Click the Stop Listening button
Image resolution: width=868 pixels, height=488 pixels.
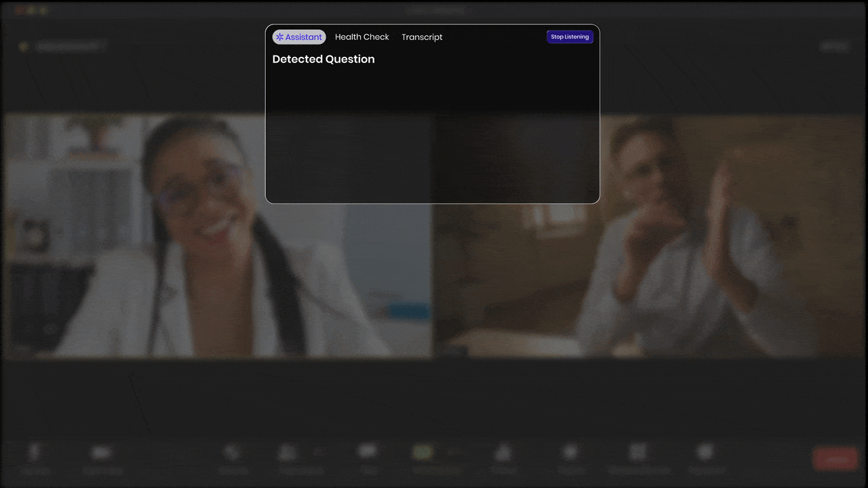[570, 37]
